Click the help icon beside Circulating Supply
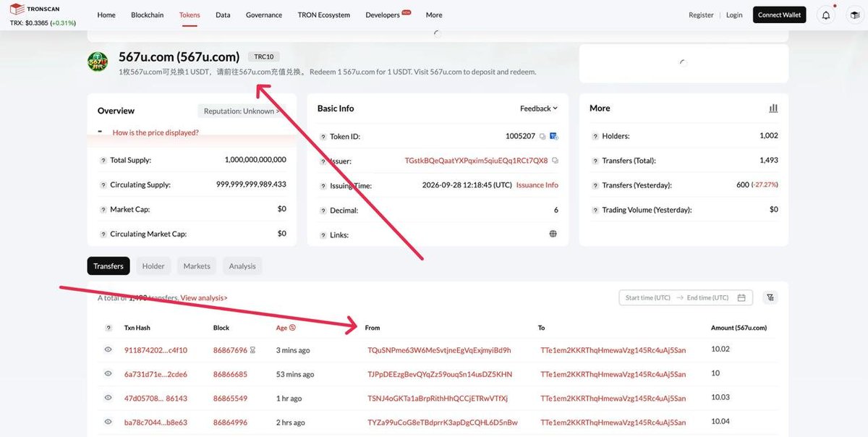Image resolution: width=868 pixels, height=437 pixels. coord(103,185)
